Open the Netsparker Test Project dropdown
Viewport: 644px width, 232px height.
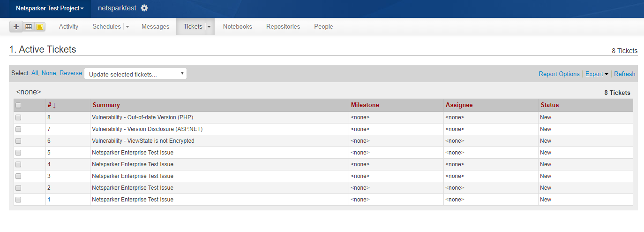[50, 8]
